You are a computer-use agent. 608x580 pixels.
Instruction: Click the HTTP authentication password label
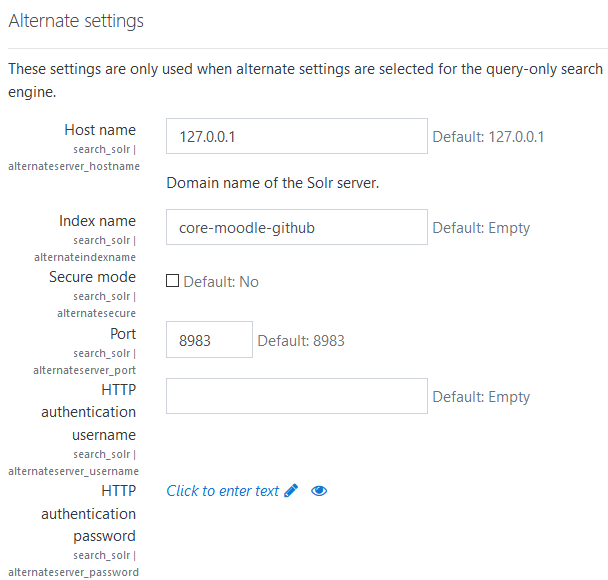[88, 513]
